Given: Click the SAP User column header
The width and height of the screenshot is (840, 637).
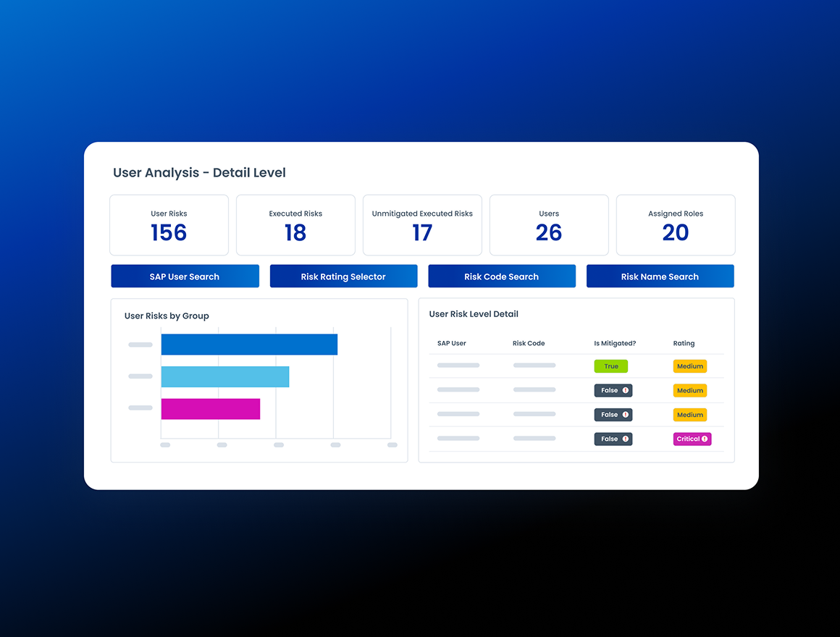Looking at the screenshot, I should pos(452,343).
